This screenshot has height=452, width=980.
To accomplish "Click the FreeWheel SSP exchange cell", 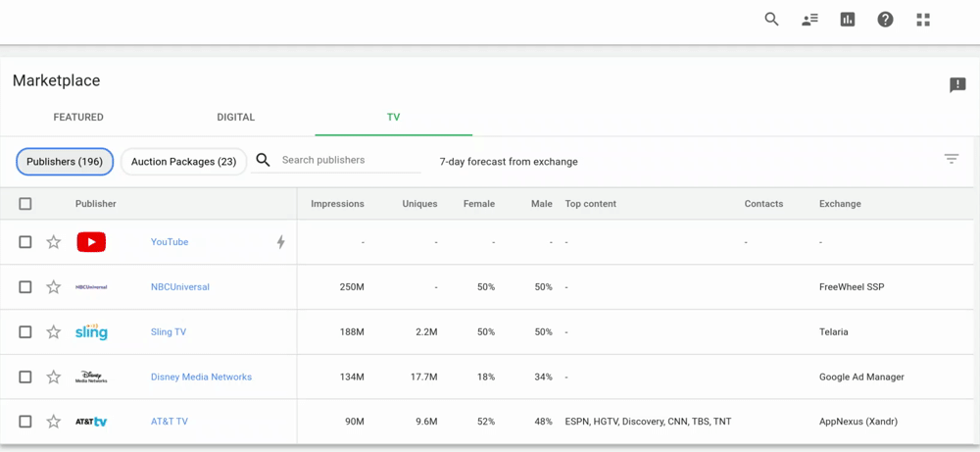I will pos(852,287).
